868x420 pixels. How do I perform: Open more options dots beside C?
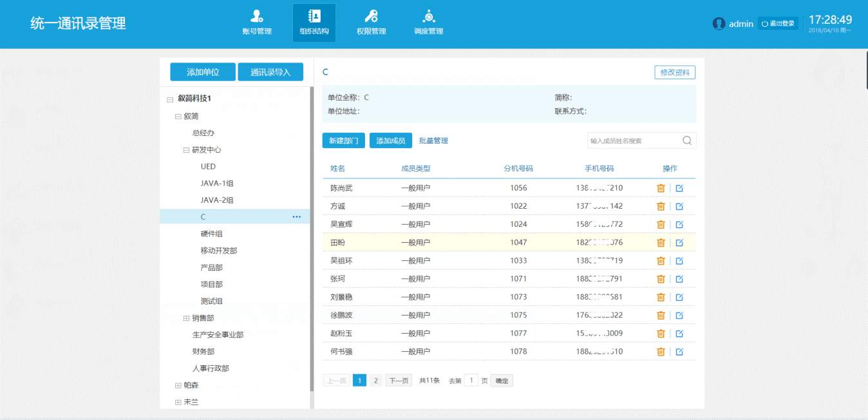tap(296, 217)
